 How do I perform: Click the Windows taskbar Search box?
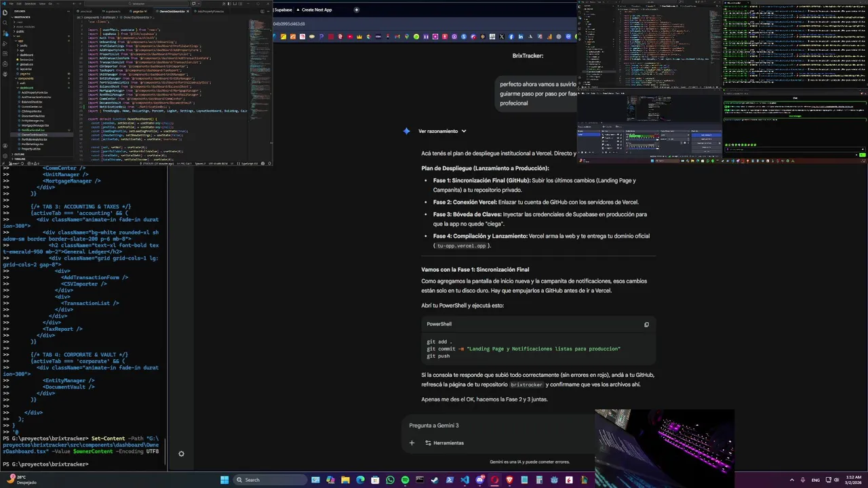[x=271, y=480]
